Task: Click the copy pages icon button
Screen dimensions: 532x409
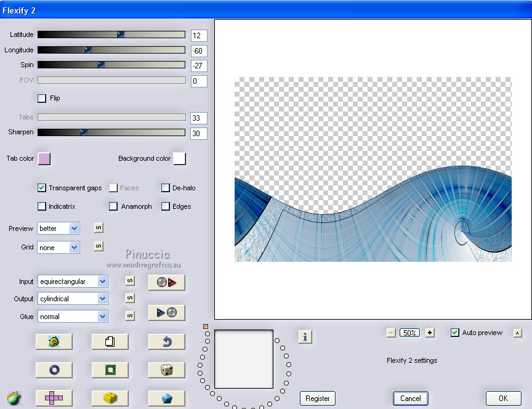Action: (110, 341)
